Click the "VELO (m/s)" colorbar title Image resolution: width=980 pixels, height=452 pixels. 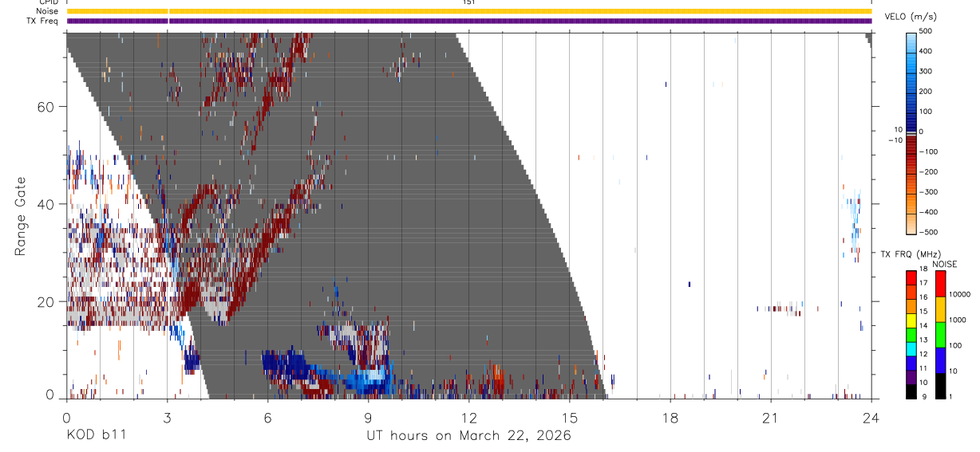[x=911, y=17]
